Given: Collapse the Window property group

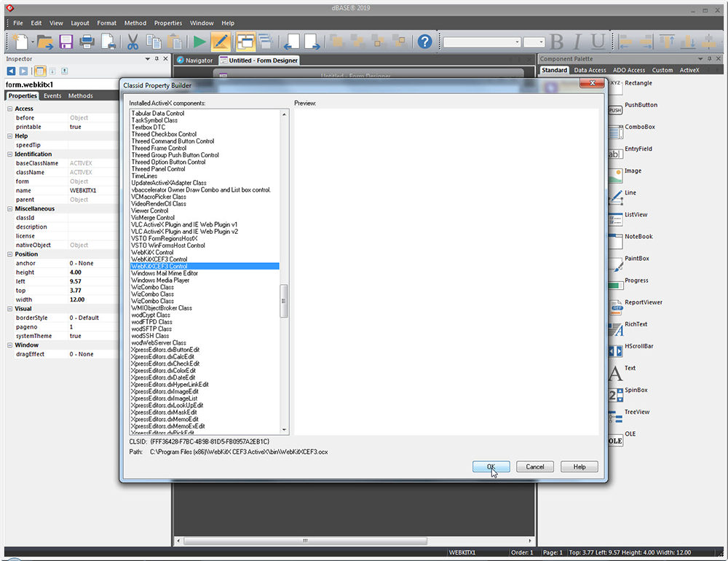Looking at the screenshot, I should coord(9,345).
